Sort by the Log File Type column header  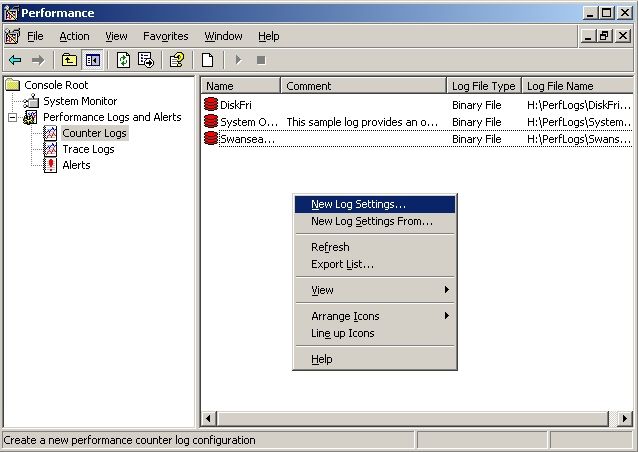tap(484, 86)
